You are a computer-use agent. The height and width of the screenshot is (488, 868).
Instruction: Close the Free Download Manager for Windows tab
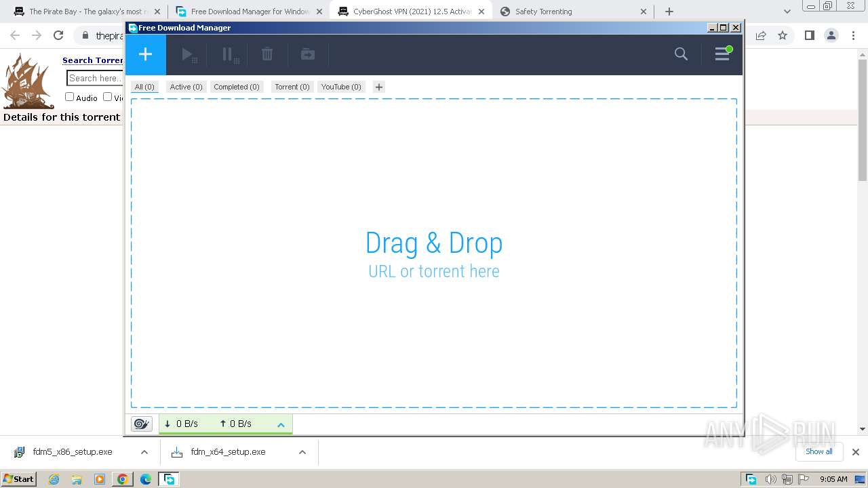319,12
